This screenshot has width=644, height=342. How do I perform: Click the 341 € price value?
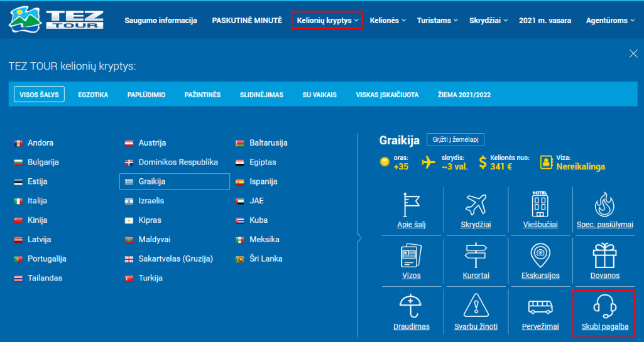[x=501, y=166]
